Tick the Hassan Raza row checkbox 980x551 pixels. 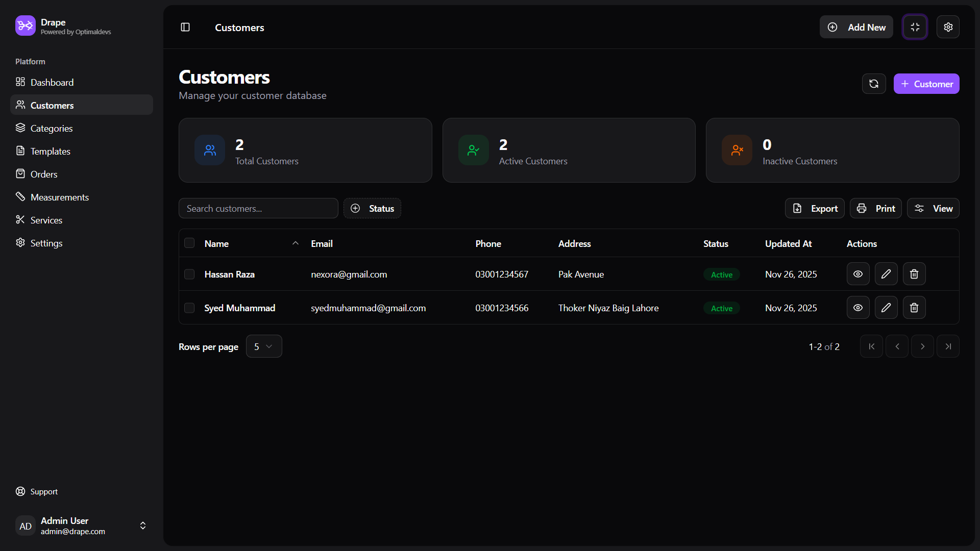pos(189,274)
